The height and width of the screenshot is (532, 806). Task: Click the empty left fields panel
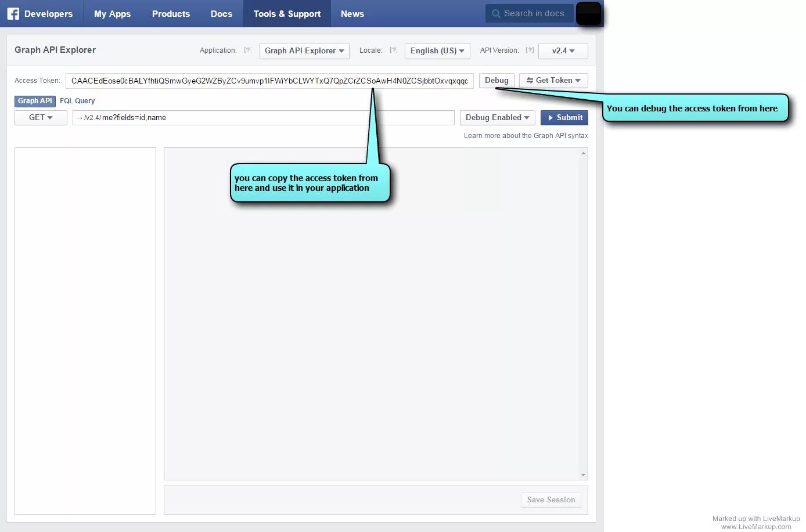coord(85,331)
